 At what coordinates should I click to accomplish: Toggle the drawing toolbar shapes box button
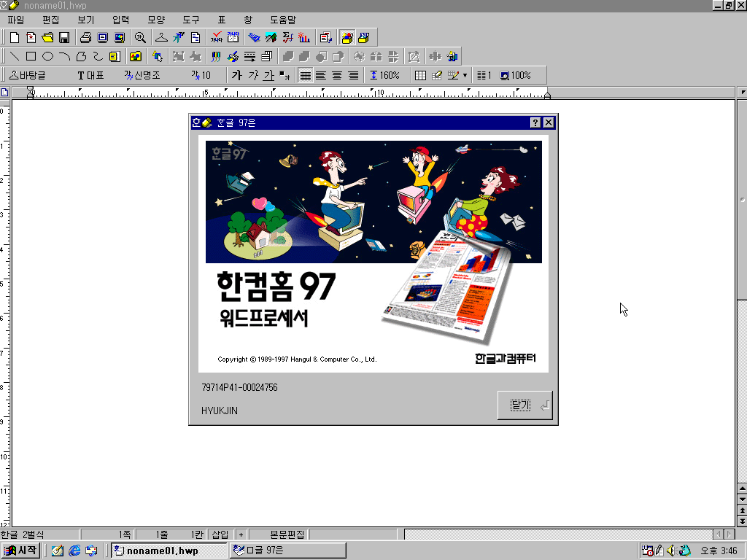coord(347,38)
